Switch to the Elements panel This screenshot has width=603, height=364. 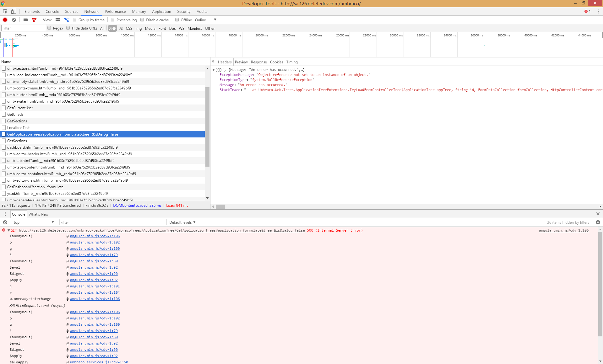[x=32, y=12]
